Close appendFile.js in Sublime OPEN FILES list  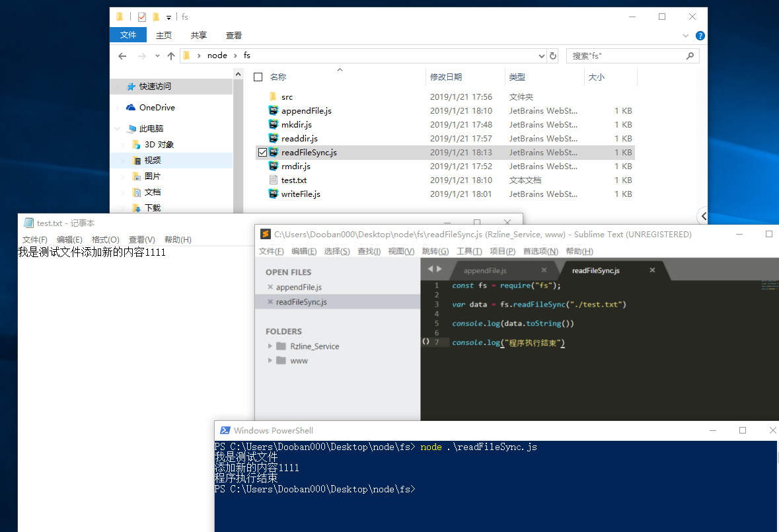coord(270,287)
